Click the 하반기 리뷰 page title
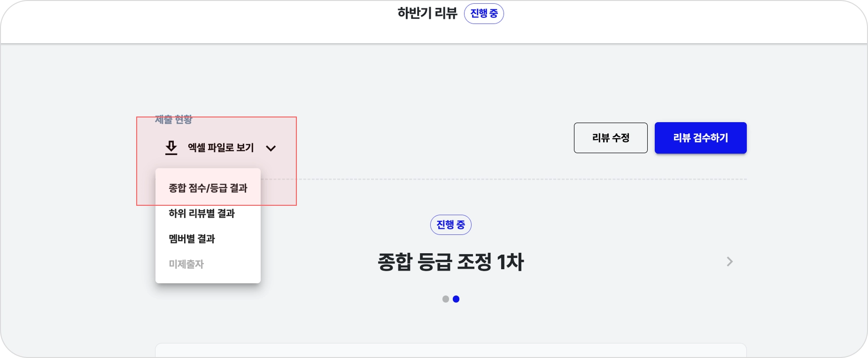 pos(427,13)
